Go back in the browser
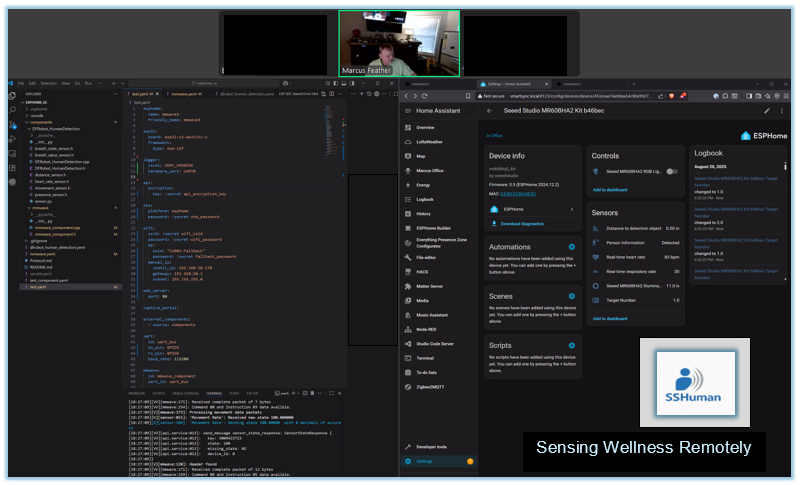 (x=406, y=96)
